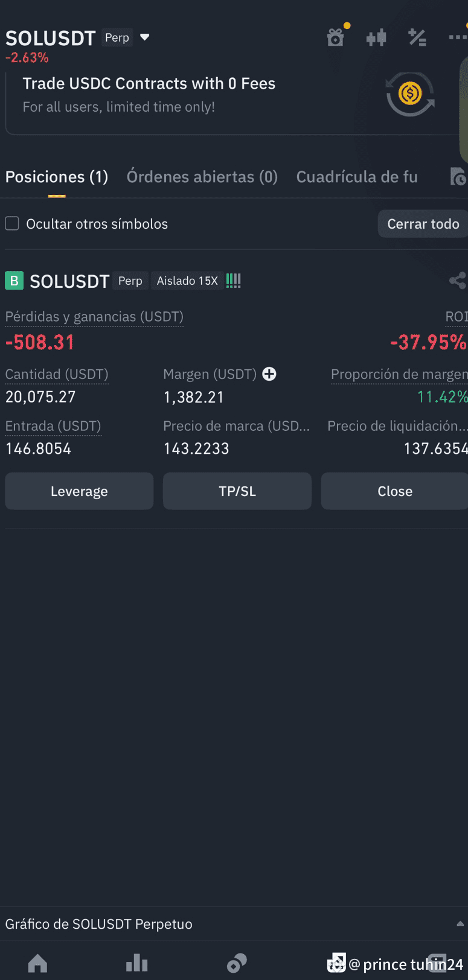The image size is (468, 980).
Task: Expand the Gráfico de SOLUSDT Perpetuo panel
Action: tap(234, 924)
